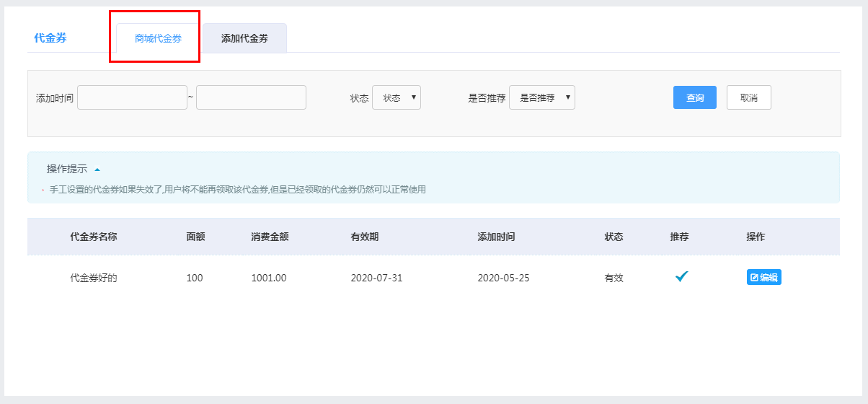Open the 是否推荐 dropdown
Screen dimensions: 868x404
coord(542,97)
